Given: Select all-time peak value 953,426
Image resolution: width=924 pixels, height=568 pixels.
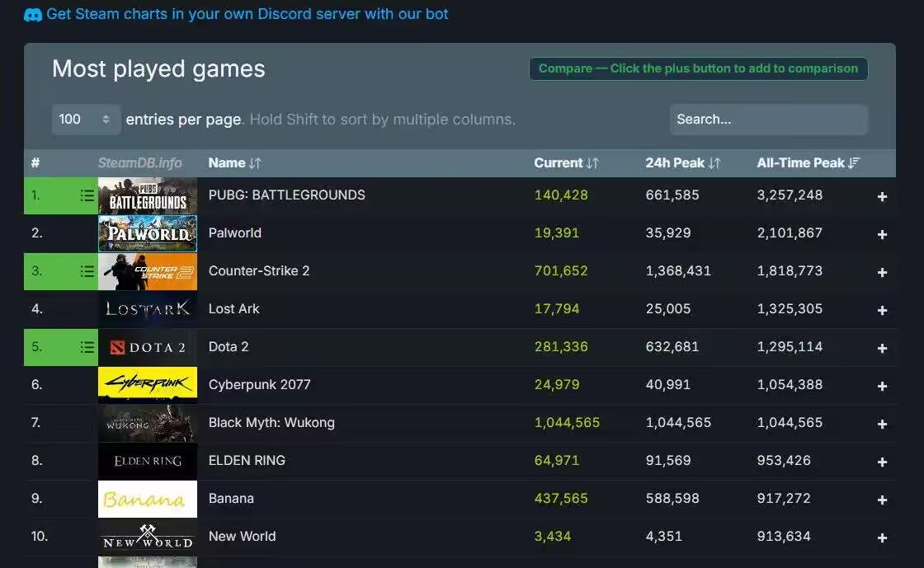Looking at the screenshot, I should pos(784,460).
